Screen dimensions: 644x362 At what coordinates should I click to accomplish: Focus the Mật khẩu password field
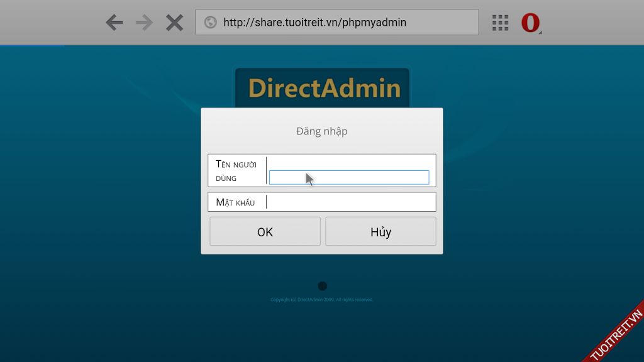pyautogui.click(x=350, y=202)
